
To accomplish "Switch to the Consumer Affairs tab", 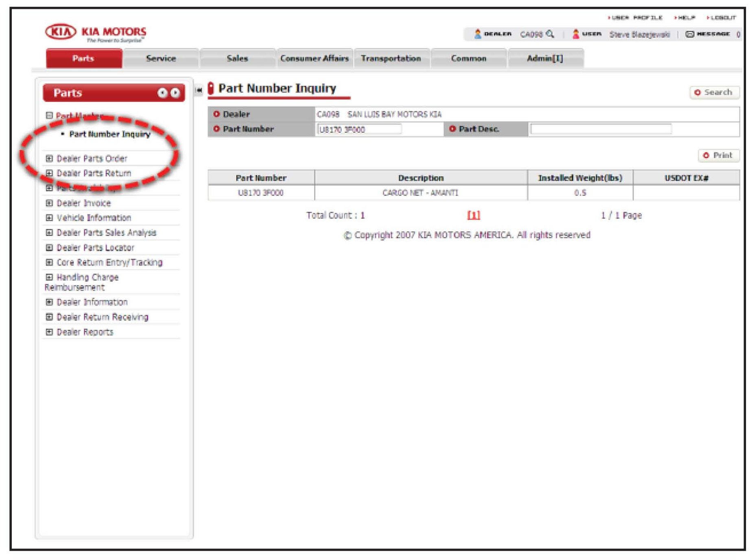I will pos(314,59).
